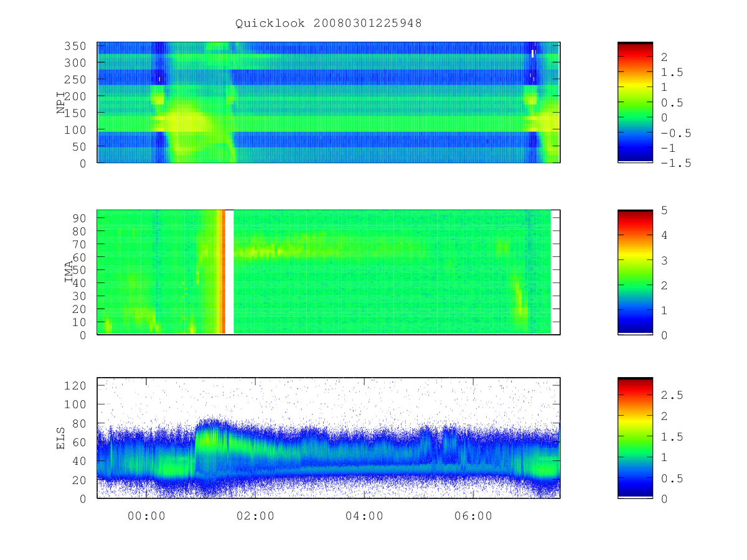Click the 2.5 label on ELS color bar

point(671,395)
